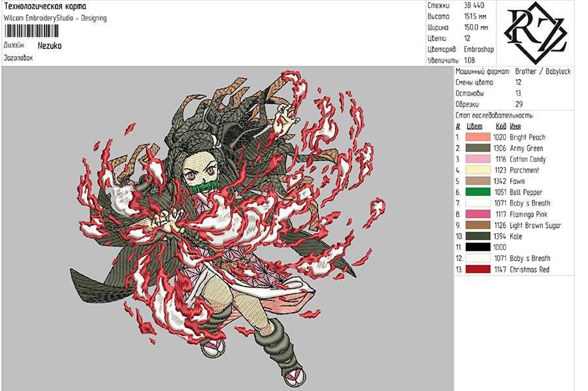The width and height of the screenshot is (588, 391).
Task: Click the 'Заголовок' label
Action: point(18,57)
